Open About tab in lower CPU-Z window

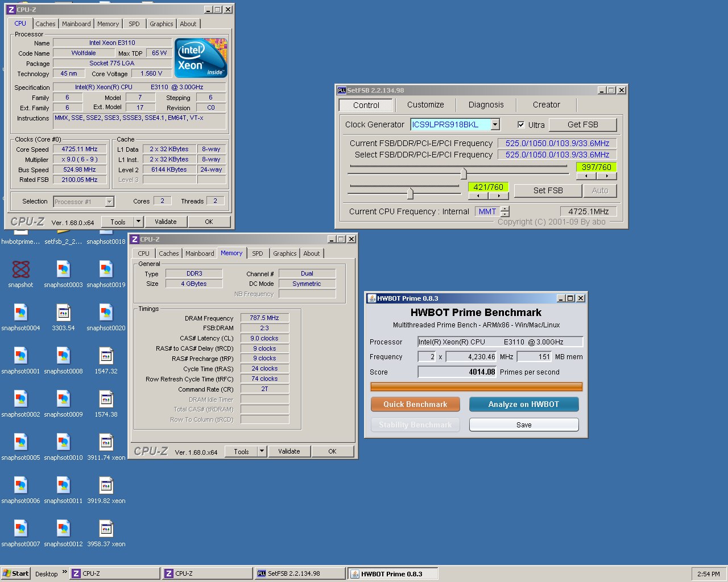point(311,253)
